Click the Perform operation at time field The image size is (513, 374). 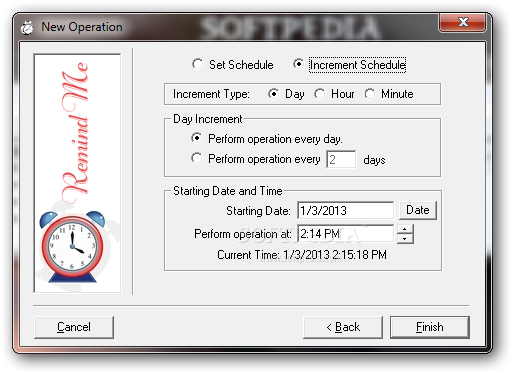pos(345,233)
